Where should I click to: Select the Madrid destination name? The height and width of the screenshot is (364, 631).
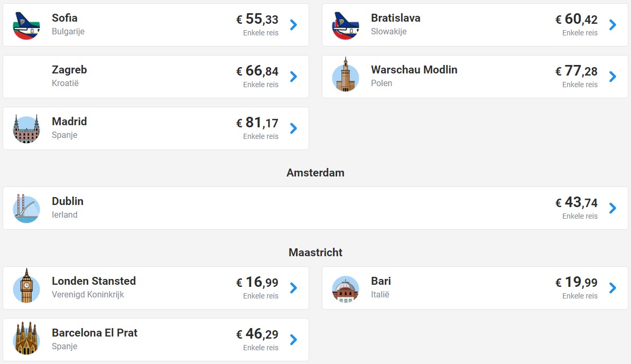(69, 122)
